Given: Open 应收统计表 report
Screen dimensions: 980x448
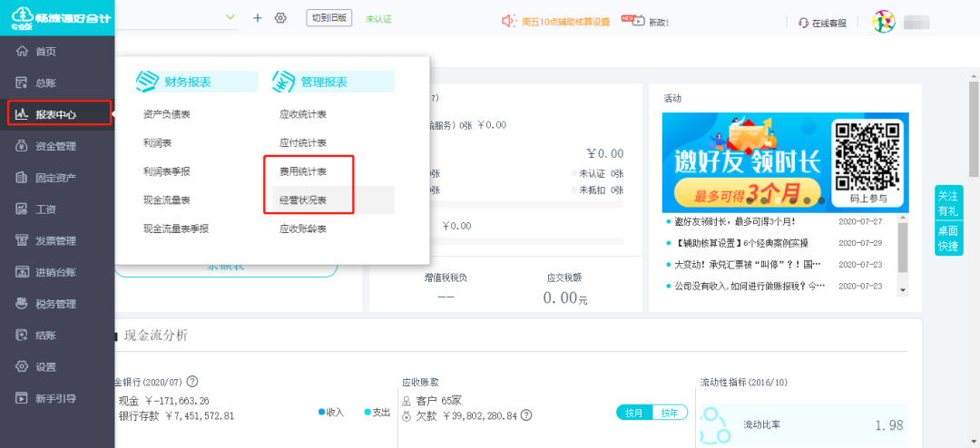Looking at the screenshot, I should (303, 113).
